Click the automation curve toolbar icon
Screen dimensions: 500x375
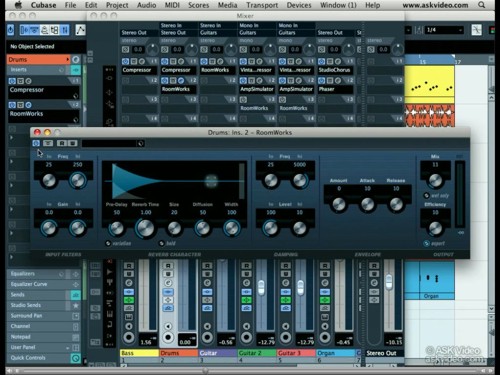coord(80,30)
